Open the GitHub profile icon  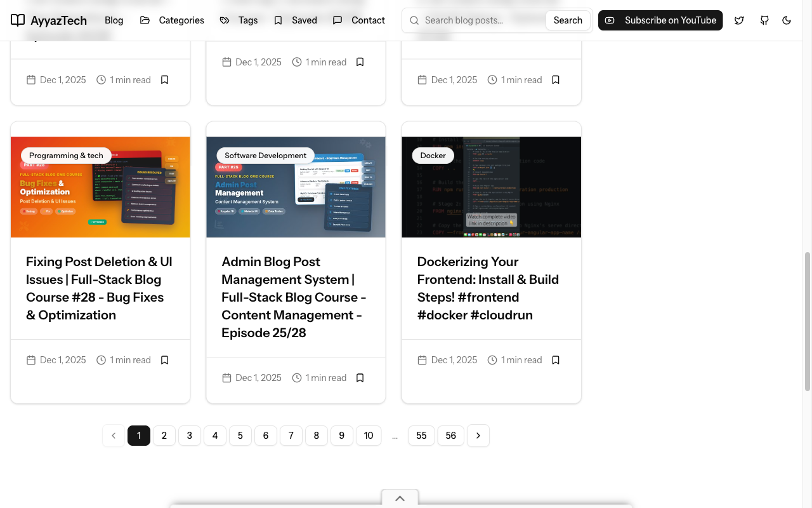click(x=764, y=20)
